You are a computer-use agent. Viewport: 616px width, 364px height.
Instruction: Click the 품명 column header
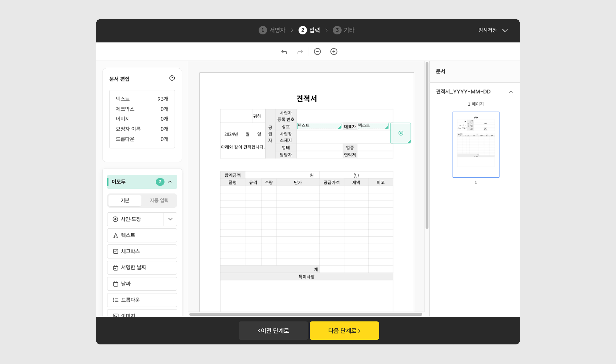232,182
